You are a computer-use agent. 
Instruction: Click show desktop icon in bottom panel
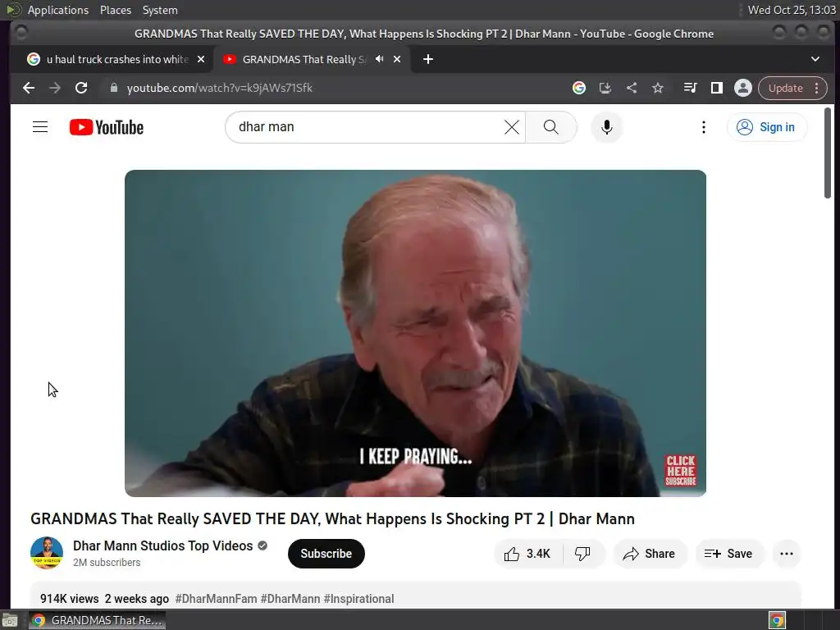pyautogui.click(x=10, y=620)
